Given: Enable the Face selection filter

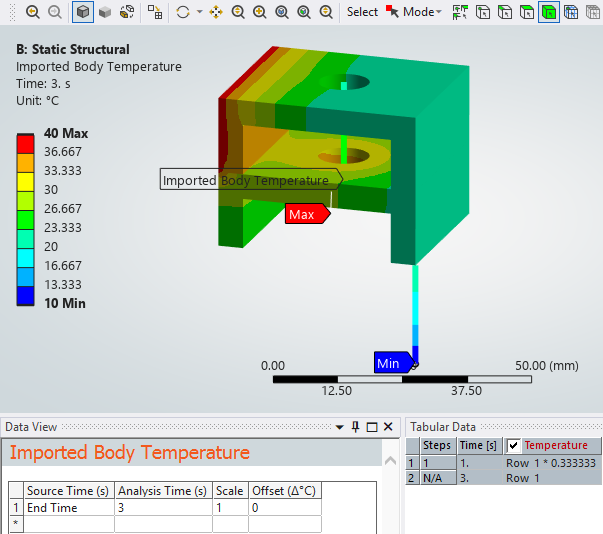Looking at the screenshot, I should 526,12.
